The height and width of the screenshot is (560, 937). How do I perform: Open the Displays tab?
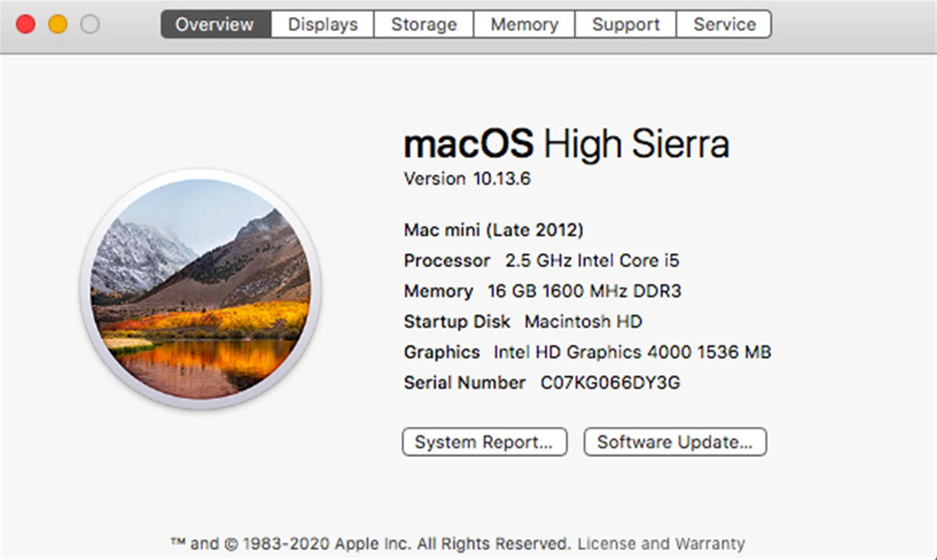pyautogui.click(x=323, y=24)
